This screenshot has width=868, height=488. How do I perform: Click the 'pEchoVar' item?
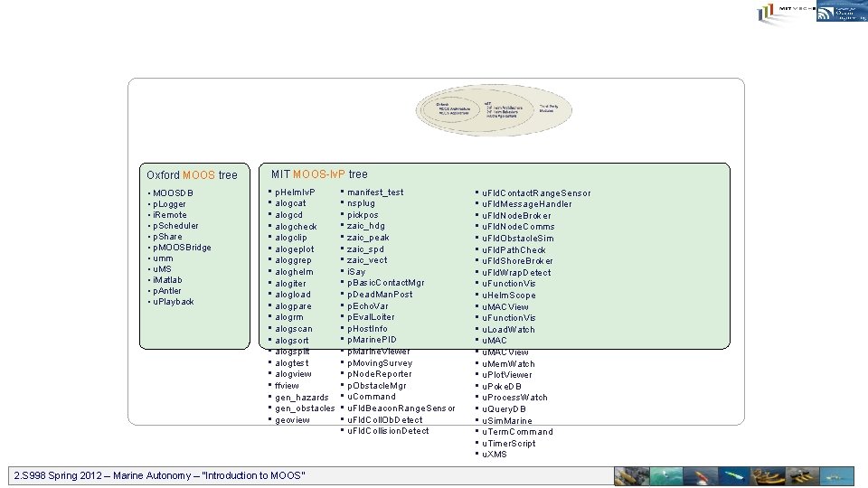(368, 306)
